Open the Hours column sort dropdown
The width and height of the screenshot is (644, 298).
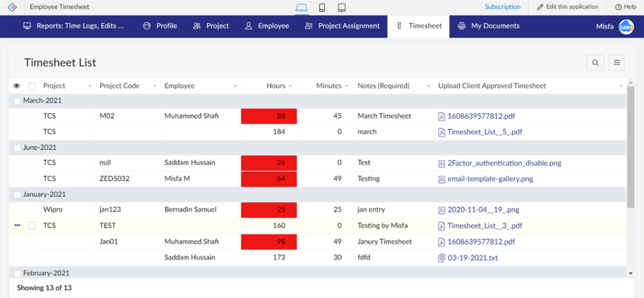click(x=291, y=86)
